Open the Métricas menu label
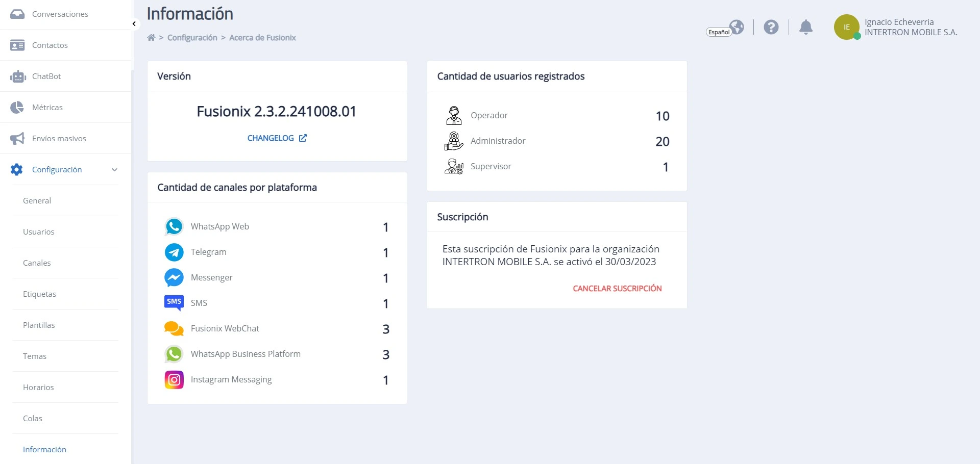This screenshot has height=464, width=980. [47, 108]
